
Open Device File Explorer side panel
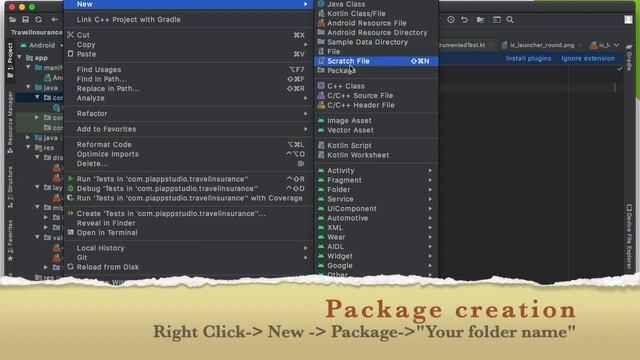point(629,236)
